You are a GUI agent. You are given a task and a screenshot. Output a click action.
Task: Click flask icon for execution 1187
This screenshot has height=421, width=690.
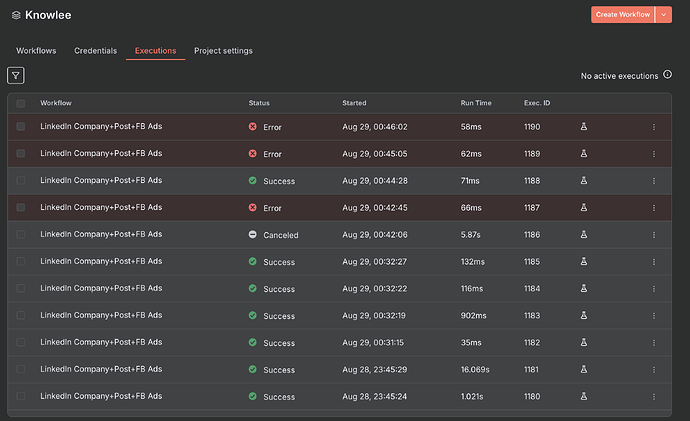coord(584,207)
